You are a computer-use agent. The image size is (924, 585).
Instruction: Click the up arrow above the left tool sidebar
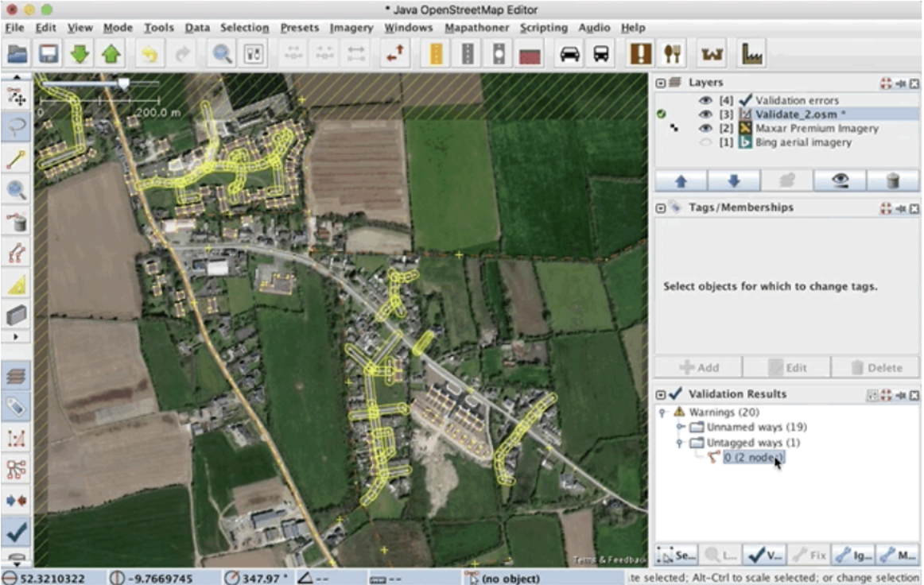pos(17,77)
